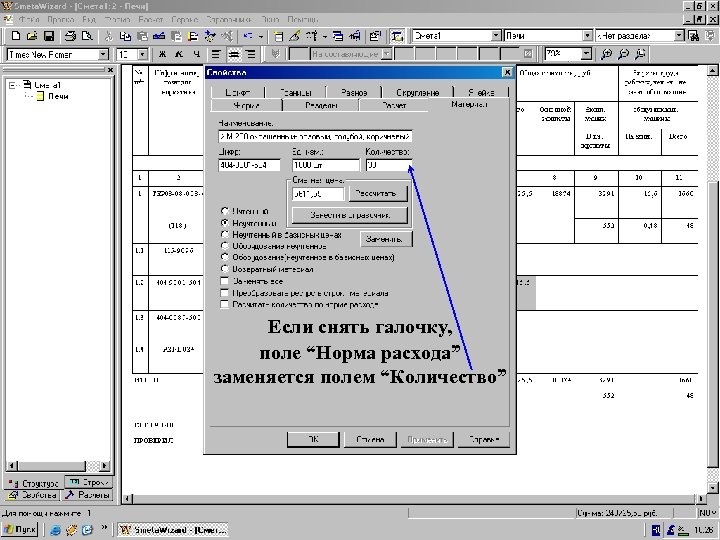Open help with the Справка button
Viewport: 720px width, 540px height.
(484, 439)
